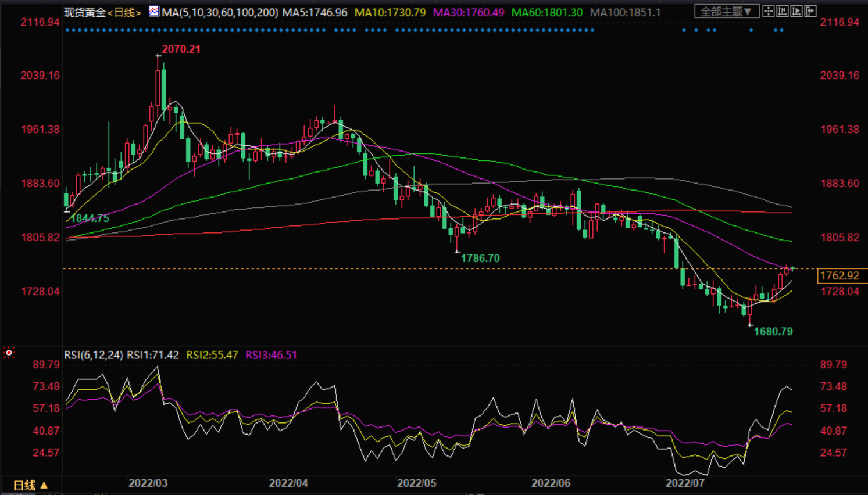Image resolution: width=868 pixels, height=495 pixels.
Task: Expand the 日线 period selector at bottom left
Action: 30,485
